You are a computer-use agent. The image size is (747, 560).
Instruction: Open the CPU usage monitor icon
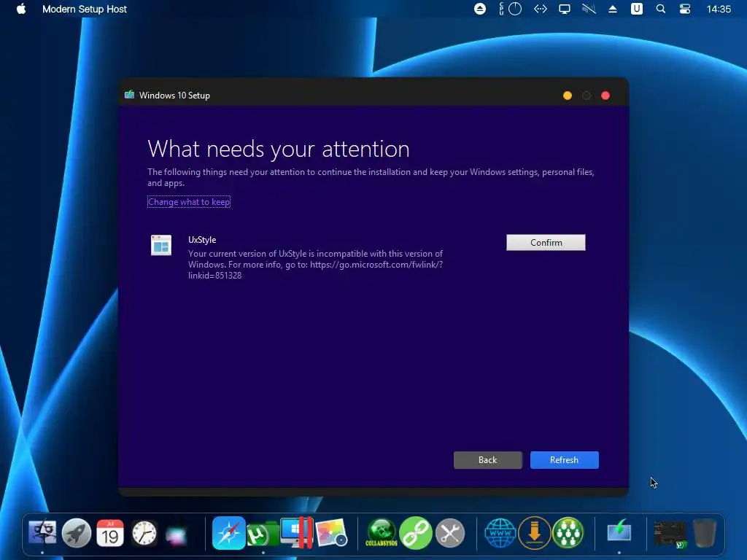coord(510,9)
